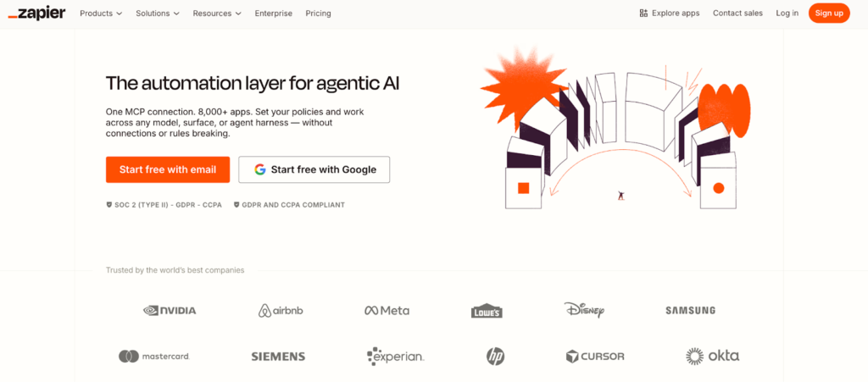The height and width of the screenshot is (382, 868).
Task: Click the Cursor logo
Action: tap(595, 357)
